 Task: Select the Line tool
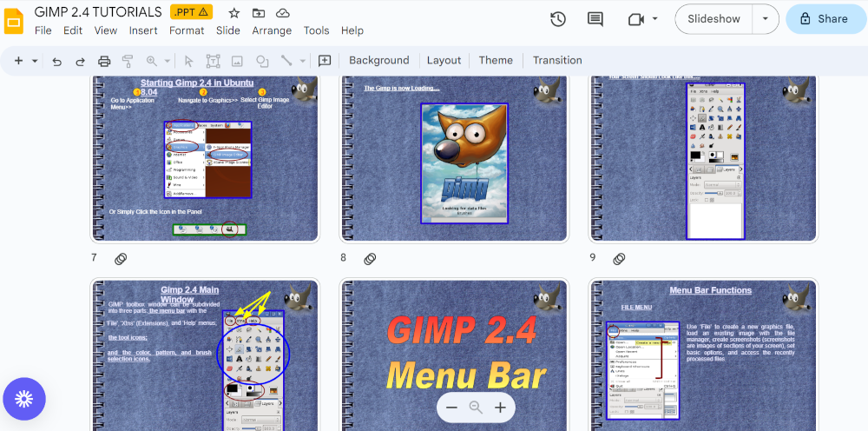(x=286, y=61)
